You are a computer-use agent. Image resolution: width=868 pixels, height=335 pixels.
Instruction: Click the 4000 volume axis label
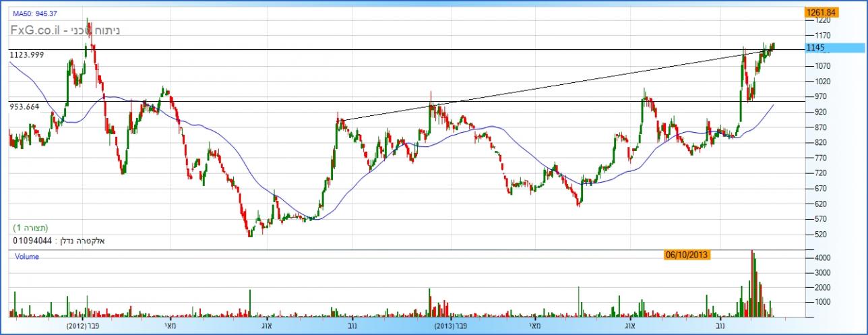[821, 258]
